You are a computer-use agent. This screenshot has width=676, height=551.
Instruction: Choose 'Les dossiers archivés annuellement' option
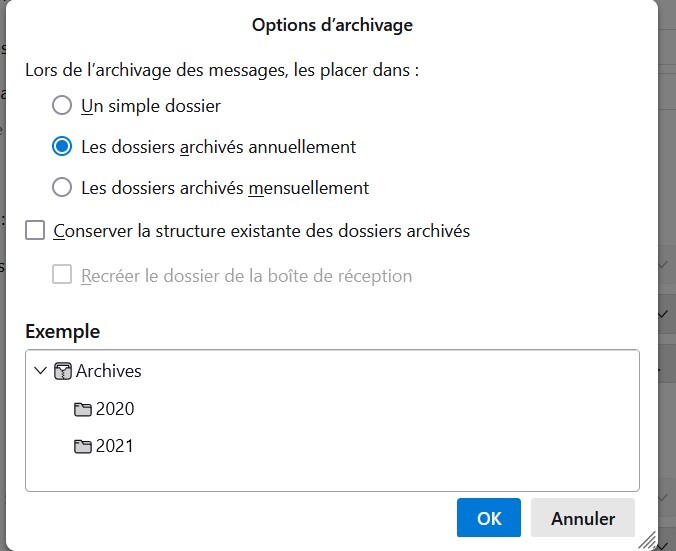pos(62,146)
